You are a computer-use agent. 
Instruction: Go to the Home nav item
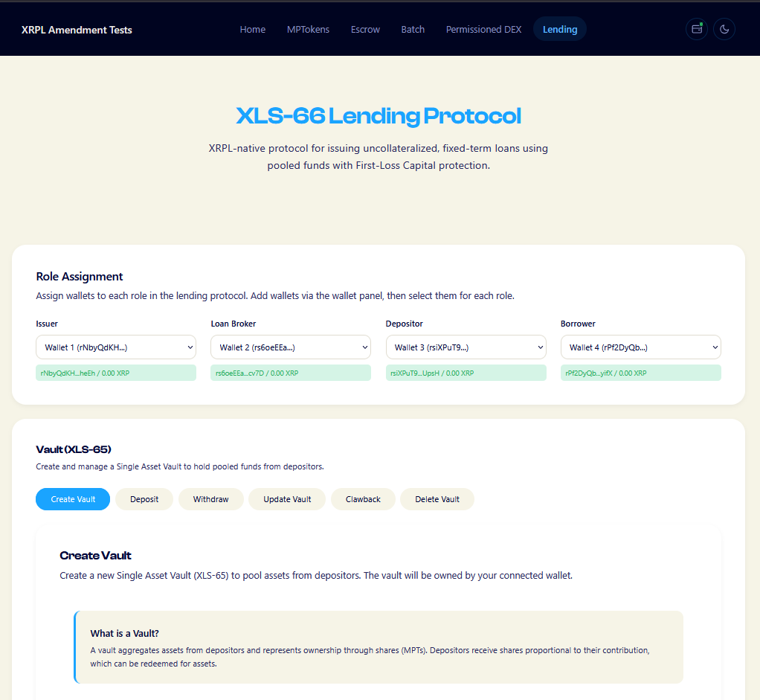point(253,29)
